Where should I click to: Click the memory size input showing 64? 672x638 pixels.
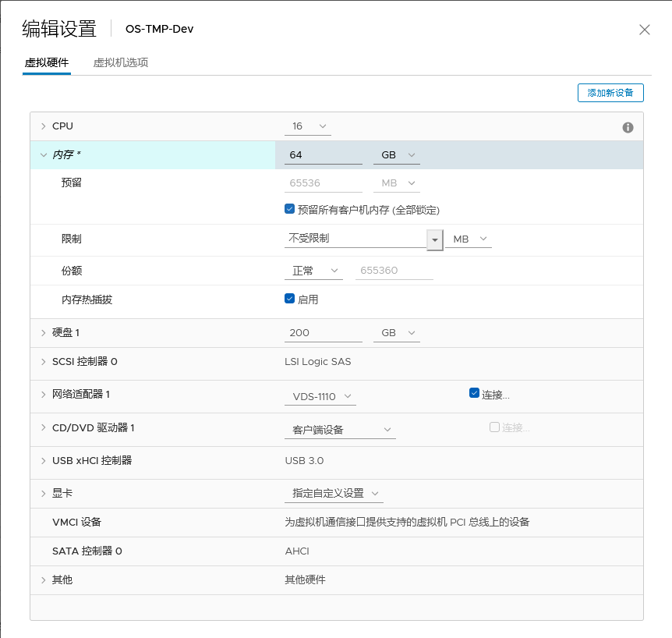pyautogui.click(x=323, y=154)
